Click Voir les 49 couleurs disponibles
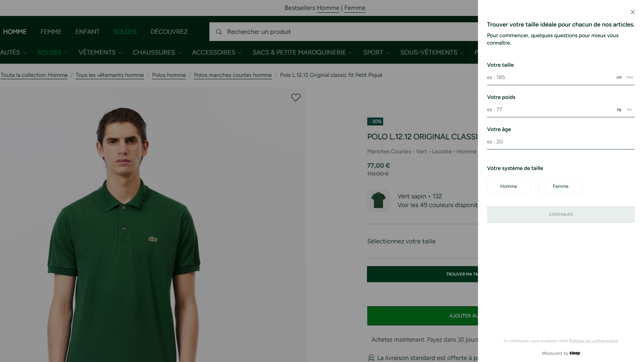The image size is (644, 362). [x=438, y=205]
